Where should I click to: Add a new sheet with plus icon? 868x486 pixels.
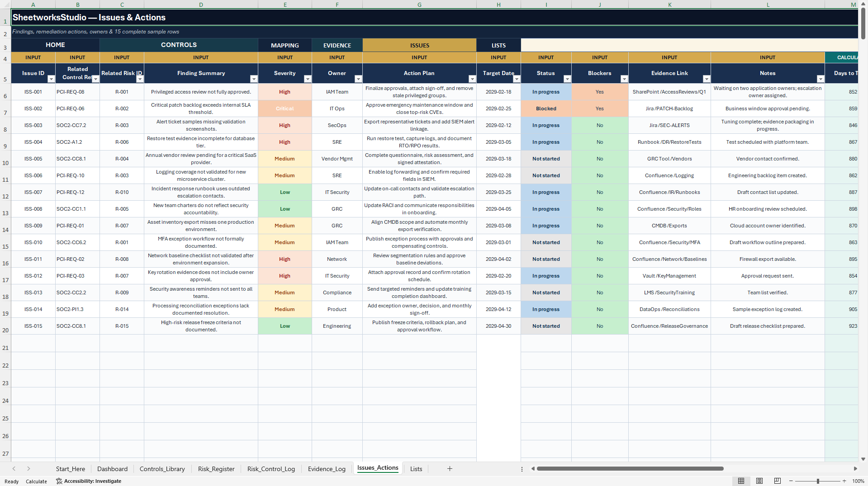450,469
